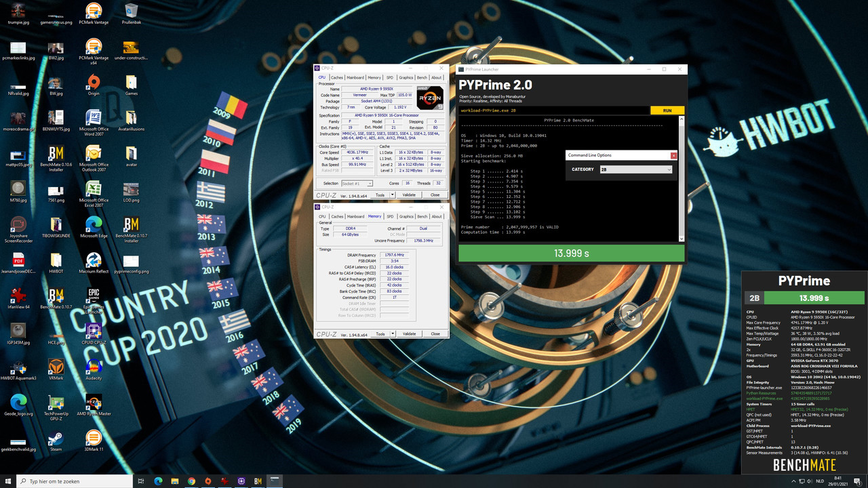The image size is (868, 488).
Task: Switch to CPU tab in CPU-Z memory window
Action: pyautogui.click(x=322, y=216)
